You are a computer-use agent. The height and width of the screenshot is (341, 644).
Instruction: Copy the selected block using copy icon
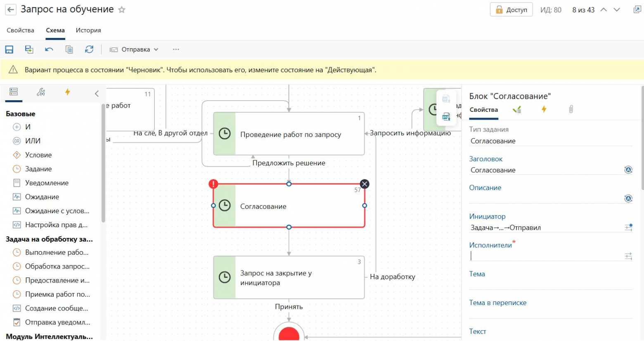tap(69, 49)
